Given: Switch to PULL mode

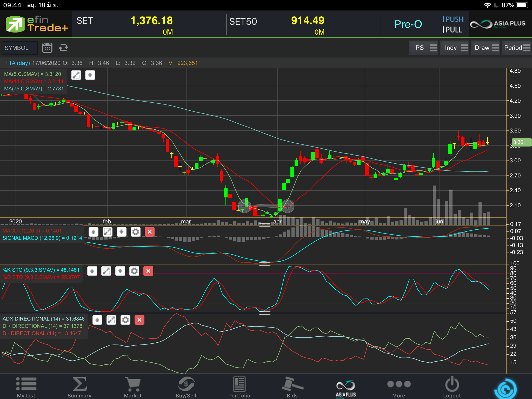Looking at the screenshot, I should tap(452, 30).
